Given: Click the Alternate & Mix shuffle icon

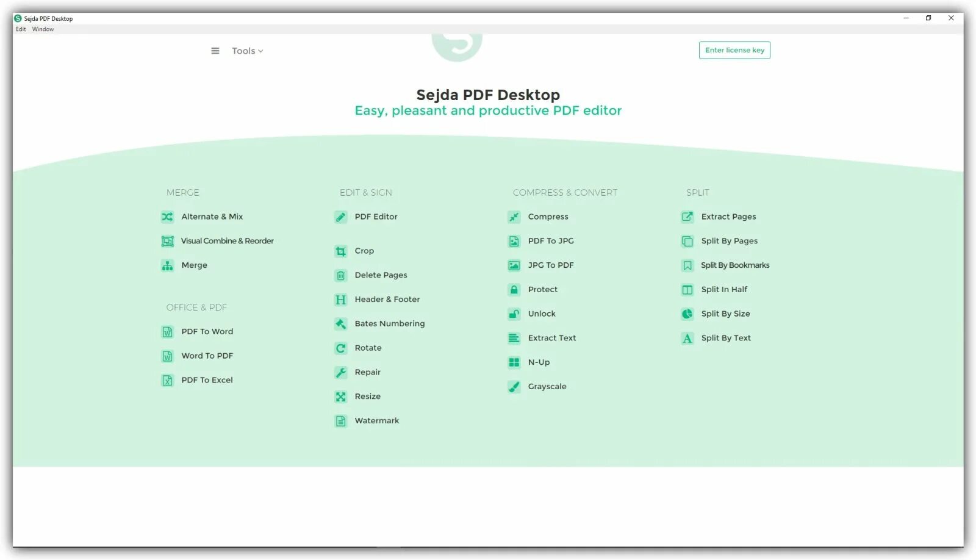Looking at the screenshot, I should click(x=167, y=217).
